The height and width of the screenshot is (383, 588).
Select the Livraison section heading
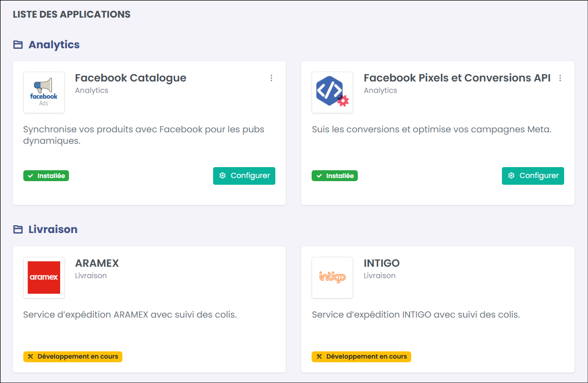pos(53,229)
